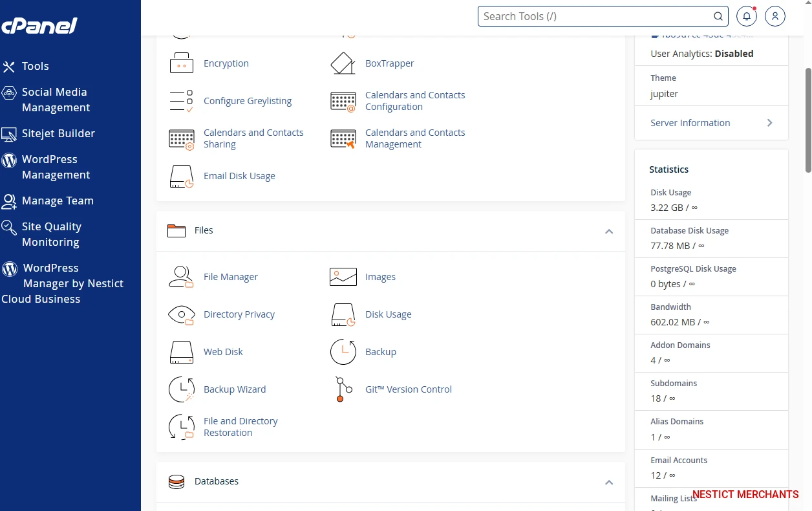Select WordPress Management in sidebar
The width and height of the screenshot is (812, 511).
pyautogui.click(x=55, y=167)
